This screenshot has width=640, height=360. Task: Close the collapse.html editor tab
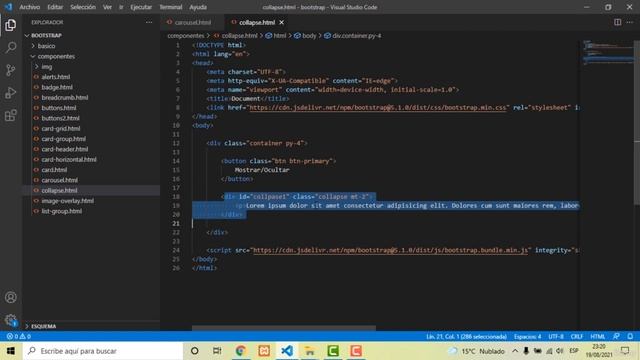coord(282,22)
